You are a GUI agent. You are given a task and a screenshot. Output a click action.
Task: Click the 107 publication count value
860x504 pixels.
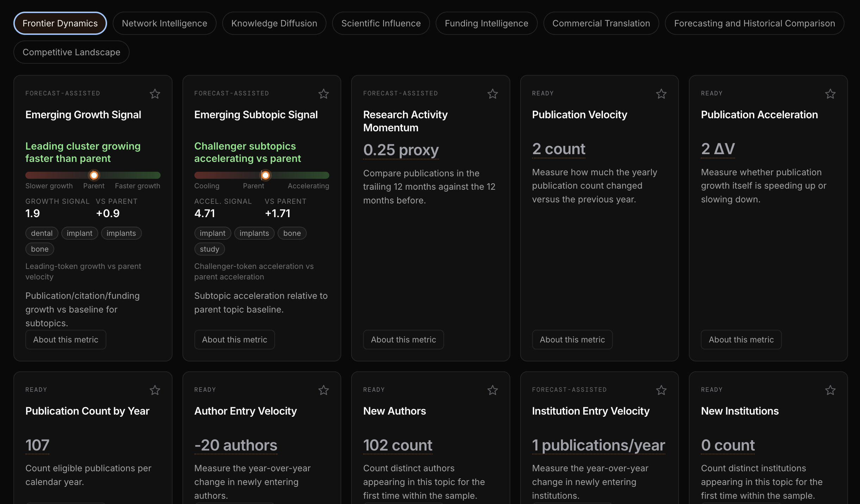[x=37, y=445]
